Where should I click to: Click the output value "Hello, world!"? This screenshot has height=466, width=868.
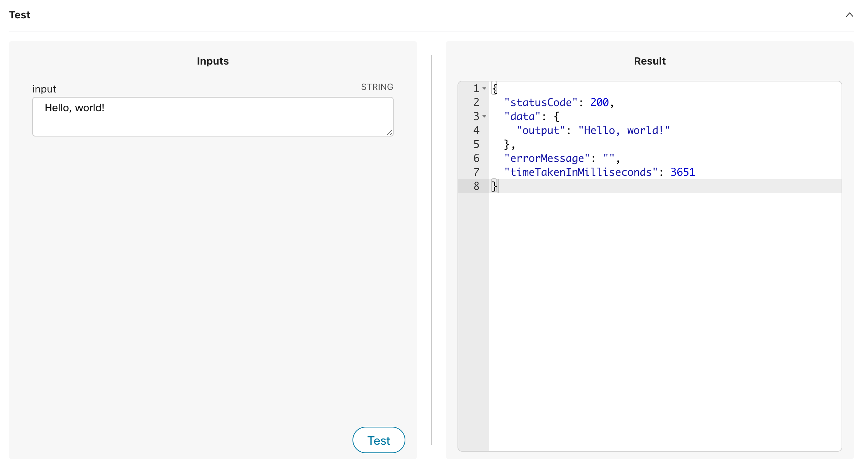(x=624, y=130)
